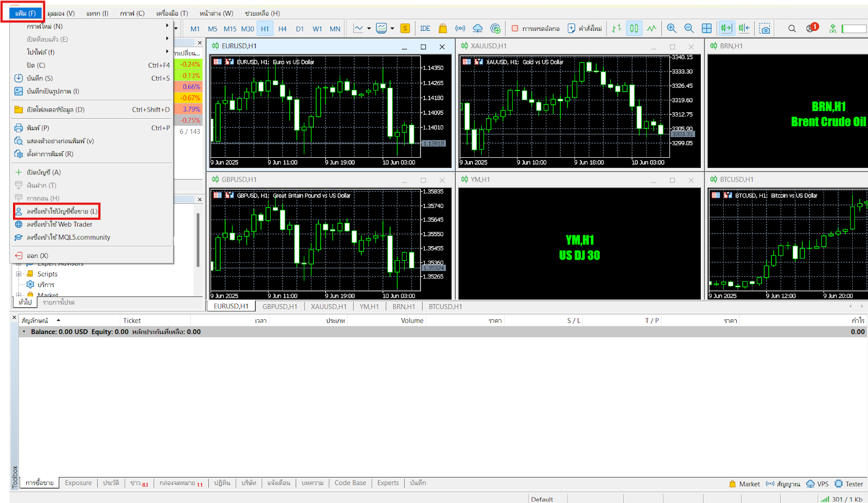
Task: Click the คำสั่งใหม่ new order button
Action: (x=585, y=29)
